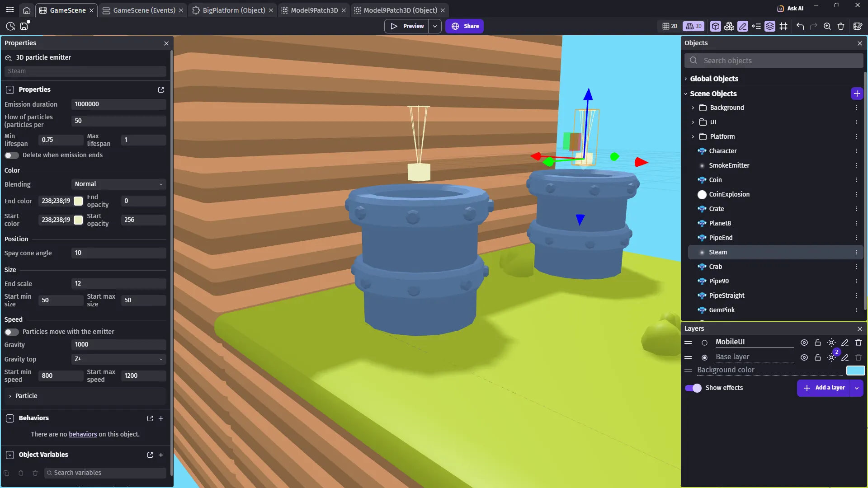Open Base layer lighting effects icon

pos(831,357)
